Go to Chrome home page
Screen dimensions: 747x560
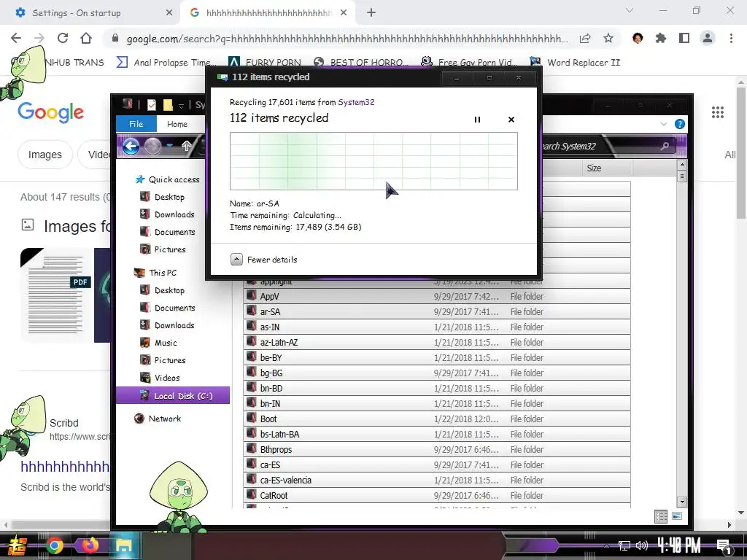[x=86, y=38]
